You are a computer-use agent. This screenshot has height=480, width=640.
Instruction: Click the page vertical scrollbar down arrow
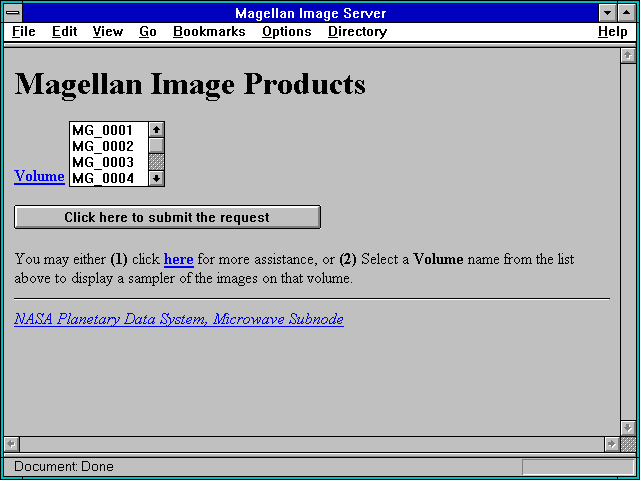click(628, 428)
